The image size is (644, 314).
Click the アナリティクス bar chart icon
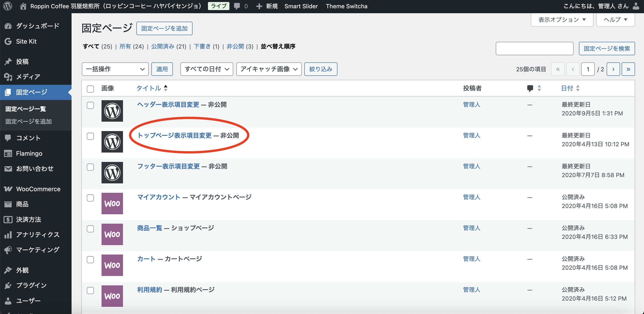(x=8, y=235)
